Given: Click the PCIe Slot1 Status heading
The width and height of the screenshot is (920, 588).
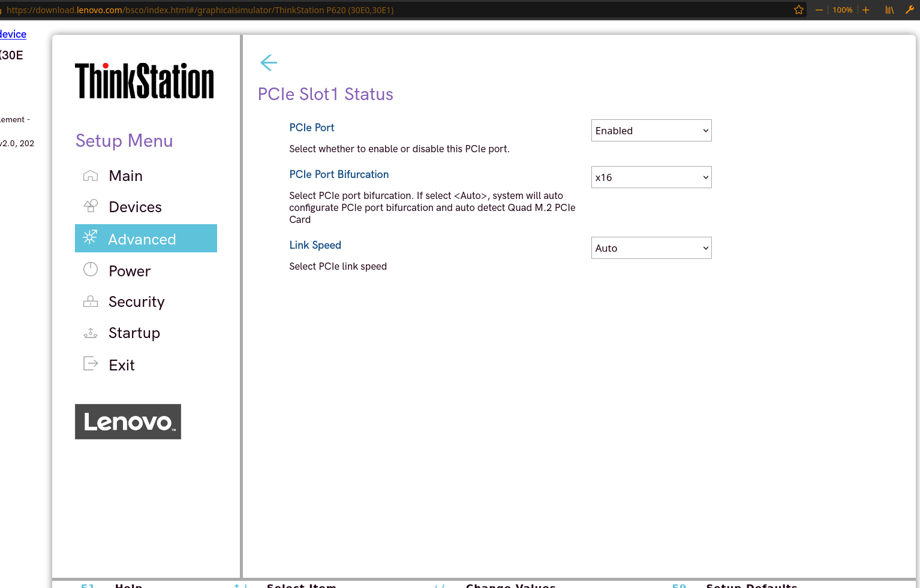Looking at the screenshot, I should (326, 94).
